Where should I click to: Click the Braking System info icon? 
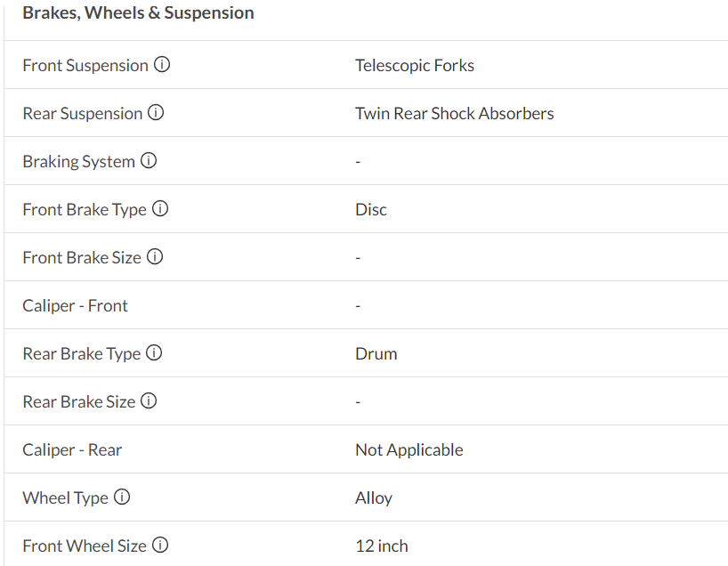149,161
